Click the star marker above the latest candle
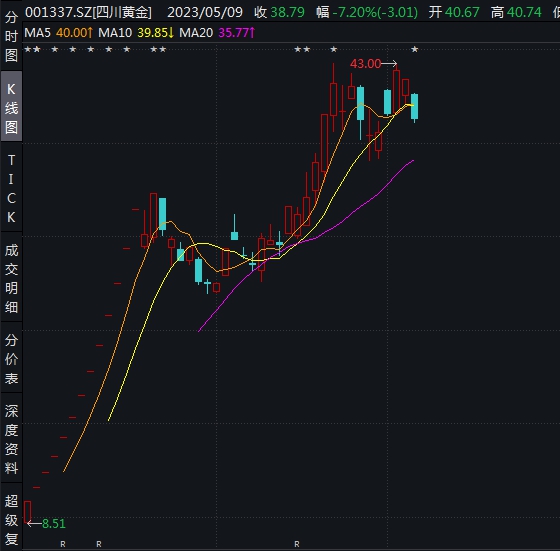The width and height of the screenshot is (560, 551). (414, 49)
